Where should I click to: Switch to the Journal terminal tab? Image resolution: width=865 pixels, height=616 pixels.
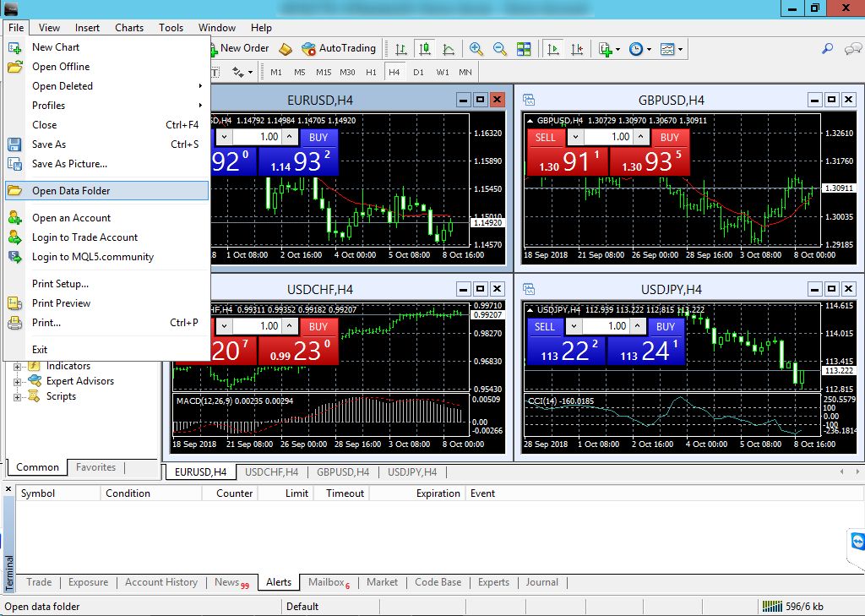coord(541,582)
